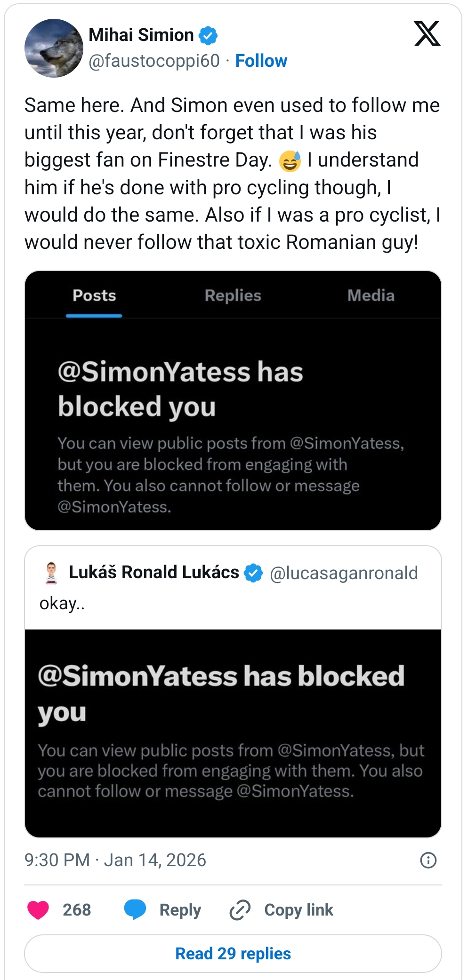
Task: Open Mihai Simion's profile name link
Action: tap(141, 35)
